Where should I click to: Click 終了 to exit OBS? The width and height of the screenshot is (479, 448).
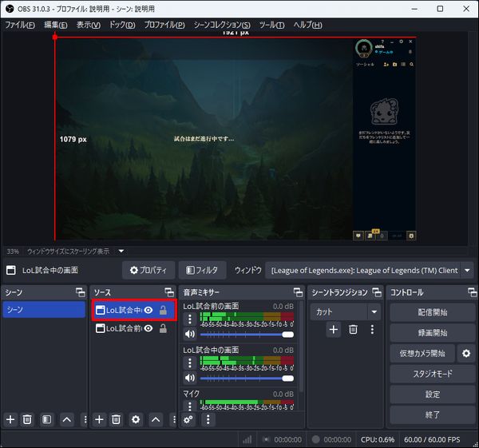432,414
